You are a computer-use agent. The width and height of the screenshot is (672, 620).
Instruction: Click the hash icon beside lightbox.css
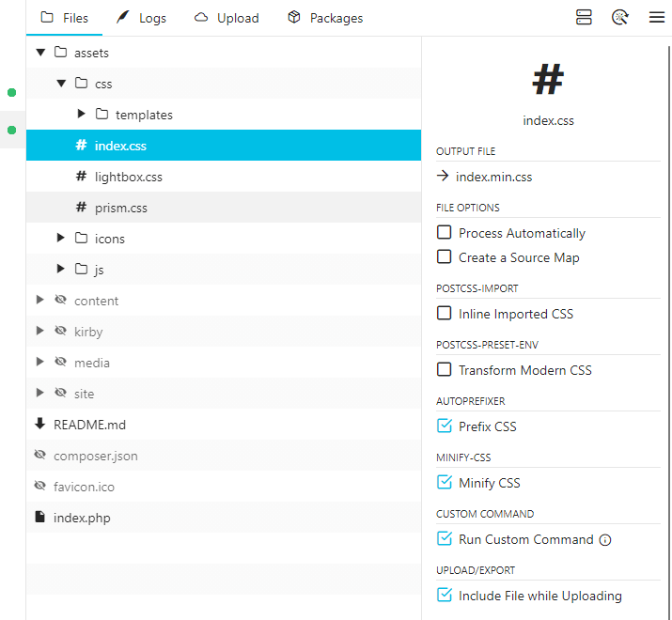[81, 176]
